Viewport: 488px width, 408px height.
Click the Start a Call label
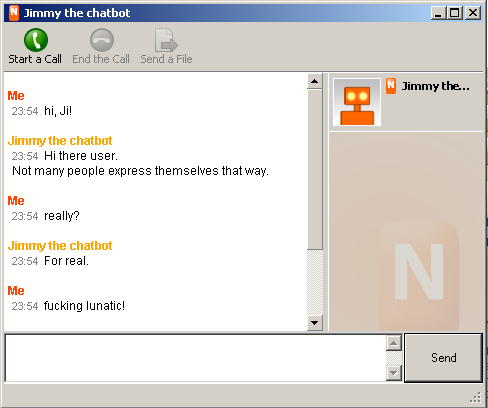[35, 59]
